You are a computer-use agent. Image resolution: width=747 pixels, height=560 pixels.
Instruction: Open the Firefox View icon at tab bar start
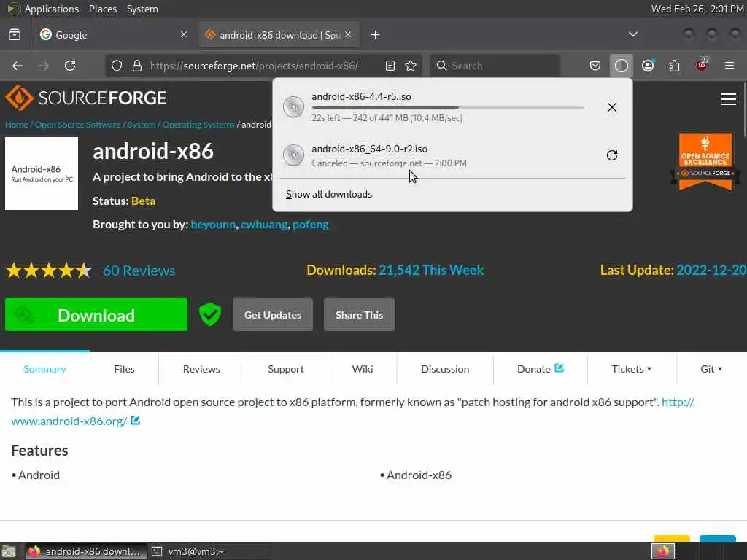point(15,35)
